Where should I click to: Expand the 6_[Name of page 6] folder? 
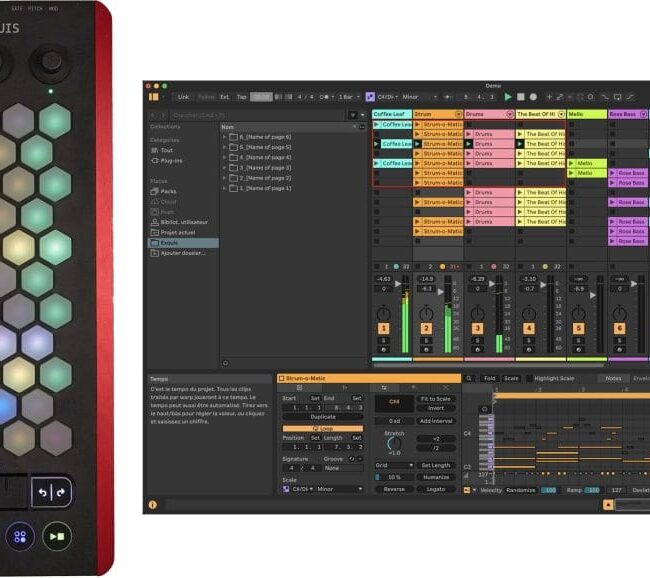tap(224, 137)
